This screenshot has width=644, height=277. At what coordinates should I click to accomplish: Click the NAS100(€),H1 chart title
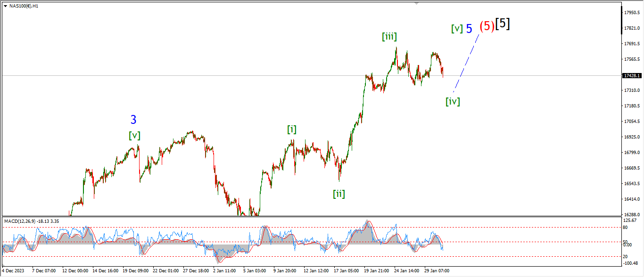[24, 6]
